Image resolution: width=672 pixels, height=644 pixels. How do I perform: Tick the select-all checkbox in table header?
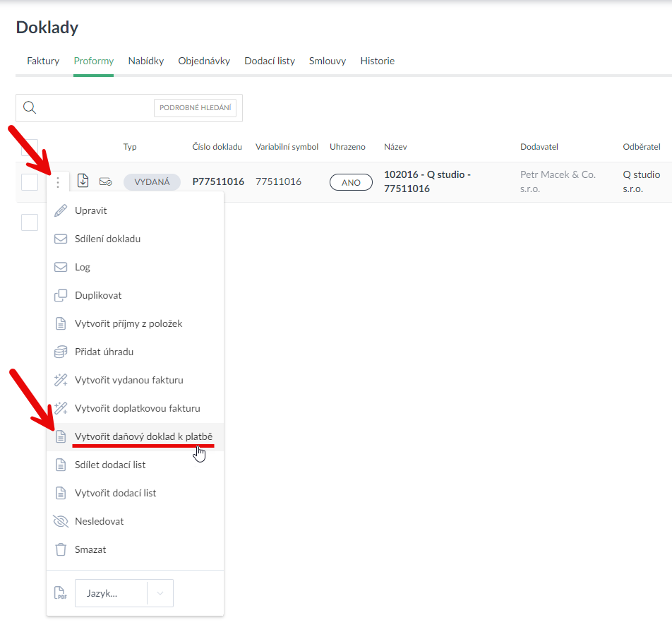30,147
